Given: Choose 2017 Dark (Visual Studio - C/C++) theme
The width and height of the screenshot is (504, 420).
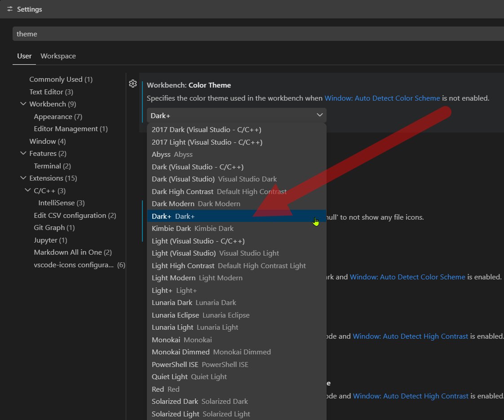Looking at the screenshot, I should pyautogui.click(x=237, y=130).
